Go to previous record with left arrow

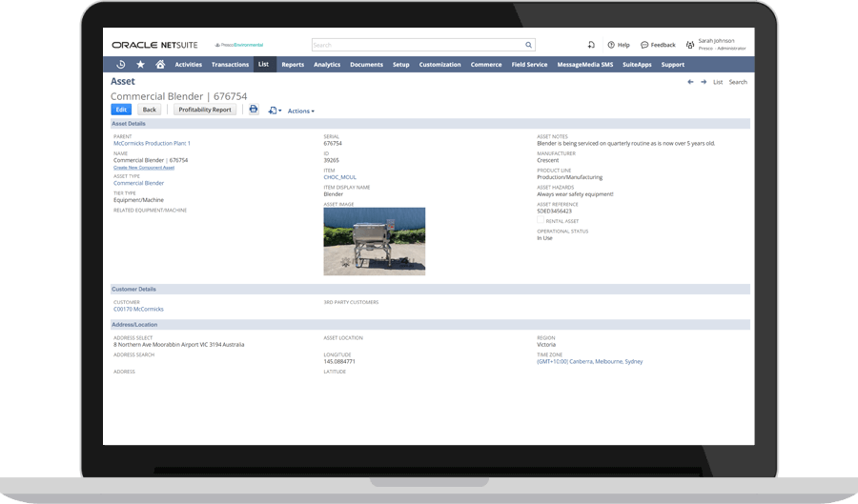(x=690, y=82)
